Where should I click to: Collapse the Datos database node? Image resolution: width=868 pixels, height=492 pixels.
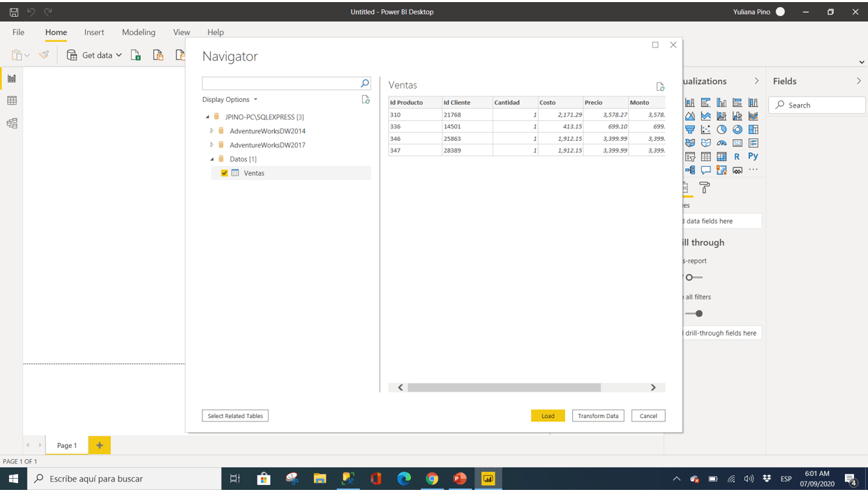(212, 158)
